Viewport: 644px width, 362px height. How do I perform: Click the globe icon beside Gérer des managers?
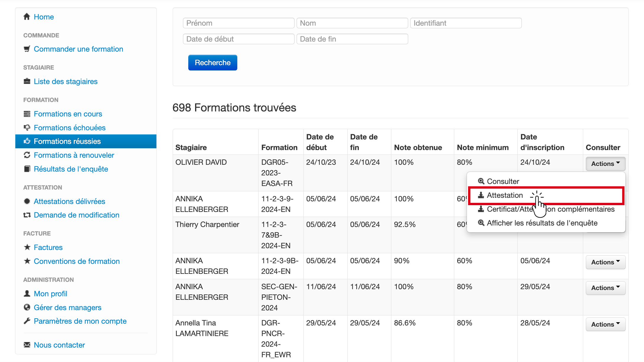click(x=27, y=307)
